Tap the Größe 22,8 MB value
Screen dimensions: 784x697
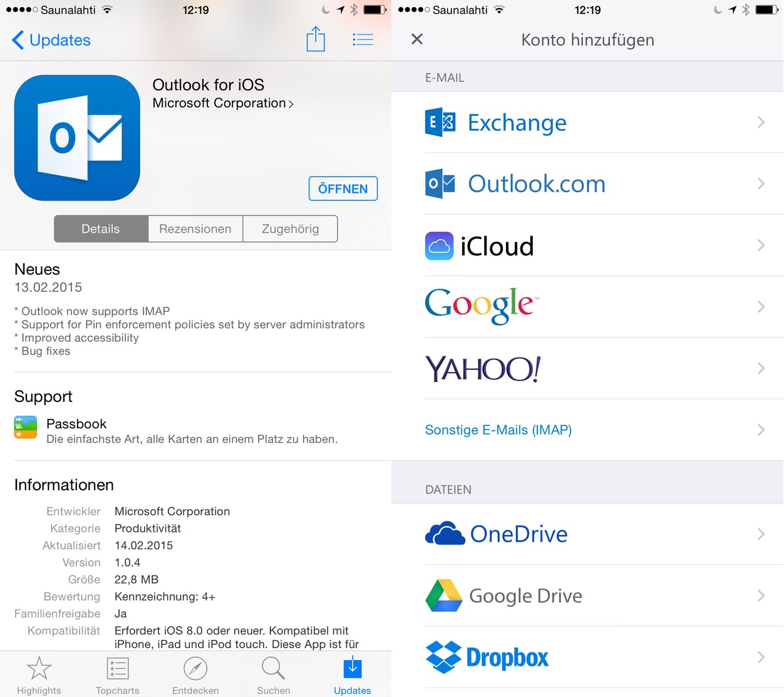[137, 579]
